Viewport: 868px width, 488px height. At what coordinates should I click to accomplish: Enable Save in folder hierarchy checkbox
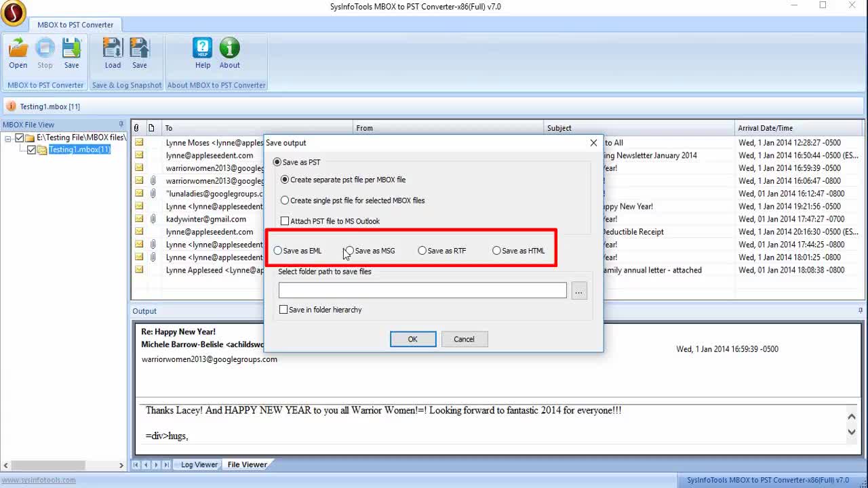tap(283, 310)
